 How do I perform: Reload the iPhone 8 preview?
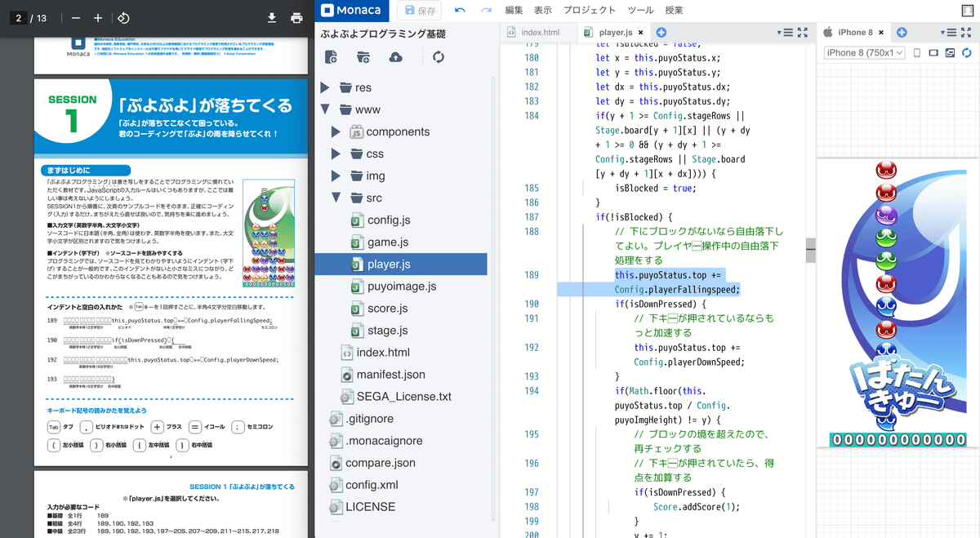click(x=966, y=53)
